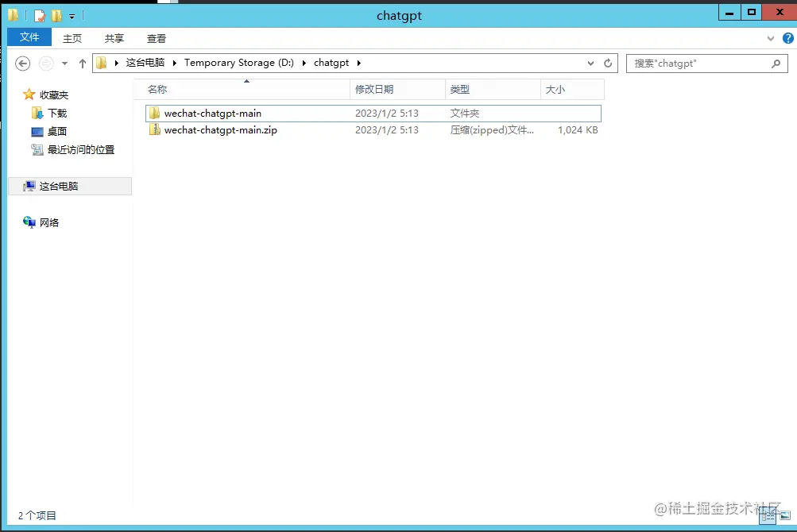Open the recent locations dropdown arrow
Viewport: 797px width, 532px height.
point(64,64)
